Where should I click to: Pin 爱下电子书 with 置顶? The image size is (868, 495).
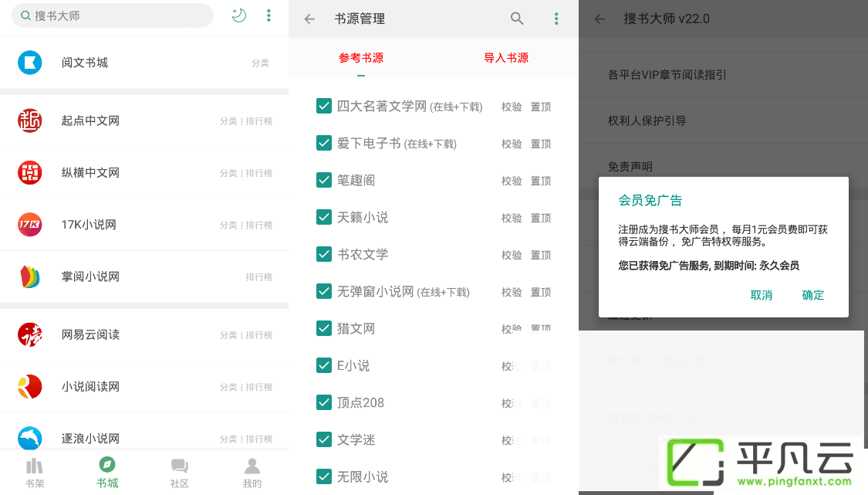pos(541,144)
